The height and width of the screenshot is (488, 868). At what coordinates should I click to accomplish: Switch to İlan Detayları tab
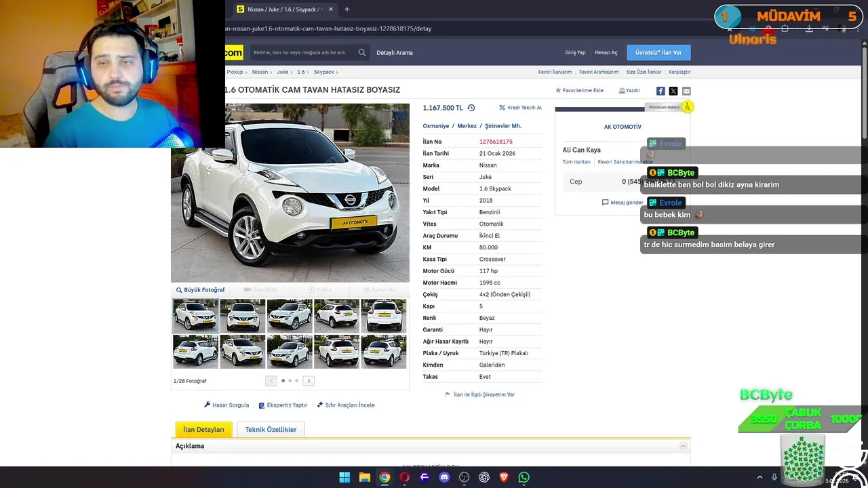(203, 430)
